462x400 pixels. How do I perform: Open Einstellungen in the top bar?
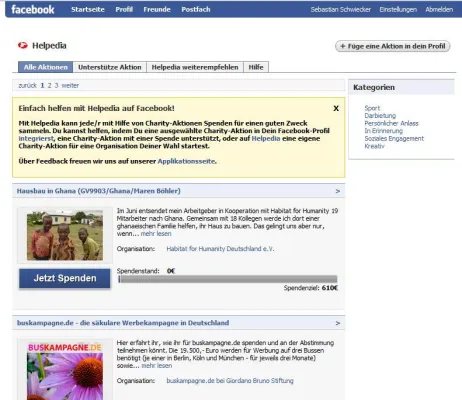coord(398,9)
